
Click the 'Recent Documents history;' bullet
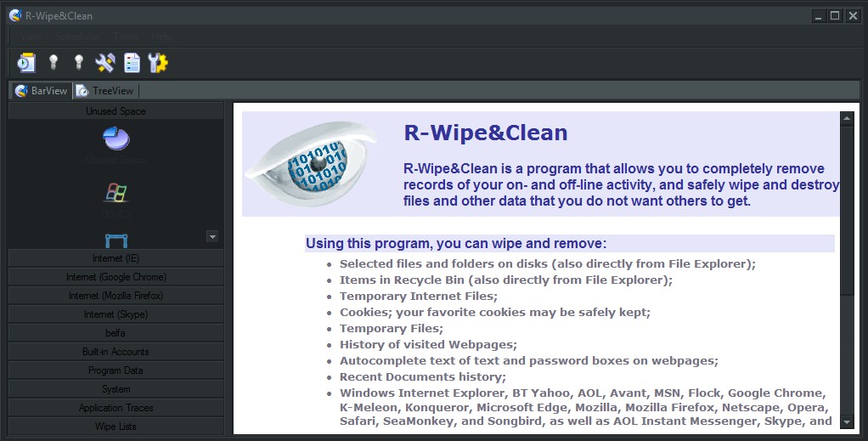point(423,376)
